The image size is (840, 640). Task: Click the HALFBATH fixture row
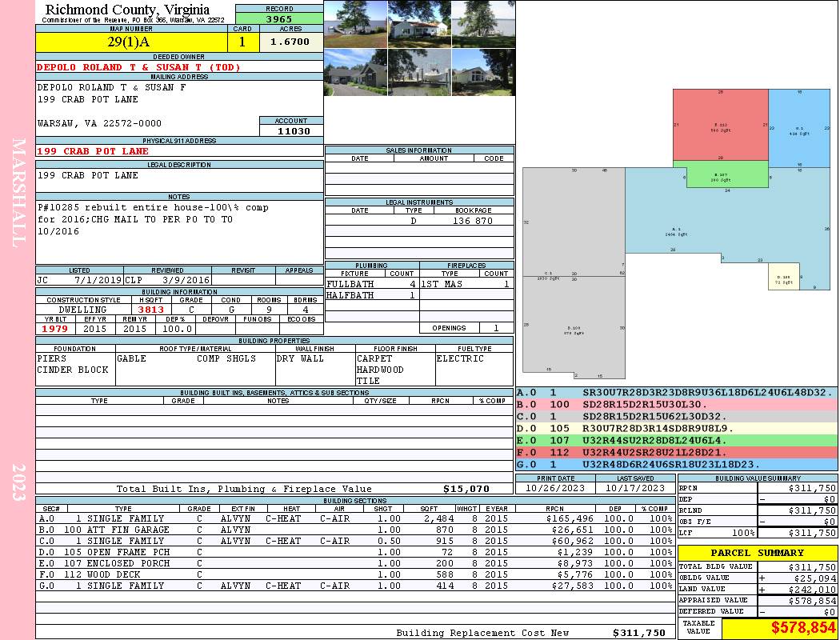[372, 295]
